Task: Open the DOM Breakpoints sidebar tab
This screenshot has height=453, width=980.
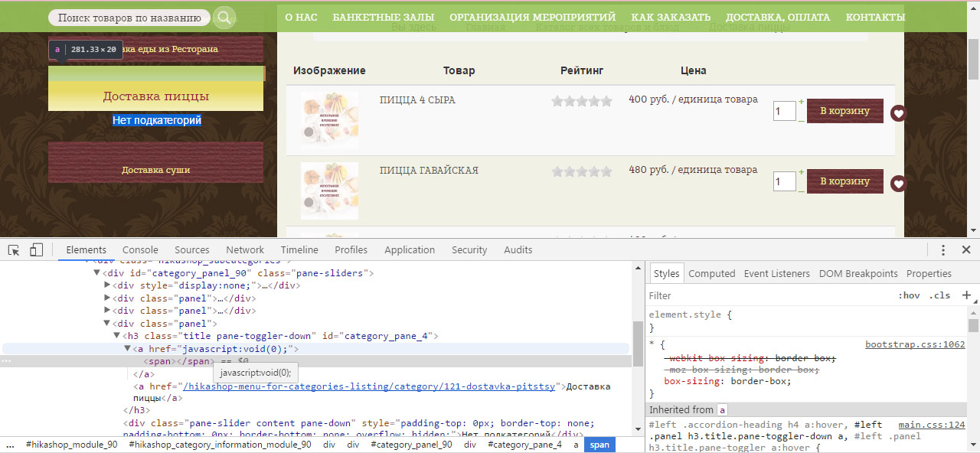Action: 858,274
